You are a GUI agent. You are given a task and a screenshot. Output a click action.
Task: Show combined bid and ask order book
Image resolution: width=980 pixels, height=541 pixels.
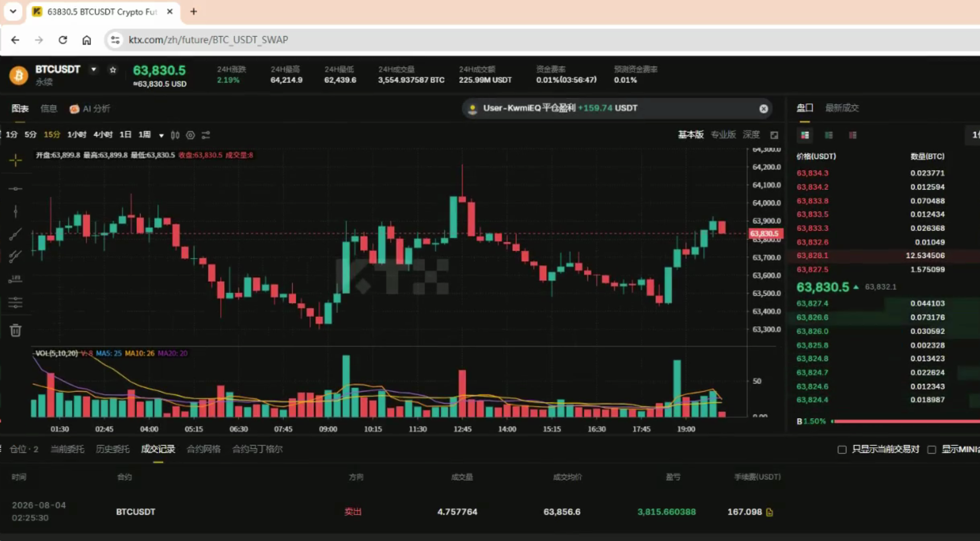[805, 135]
